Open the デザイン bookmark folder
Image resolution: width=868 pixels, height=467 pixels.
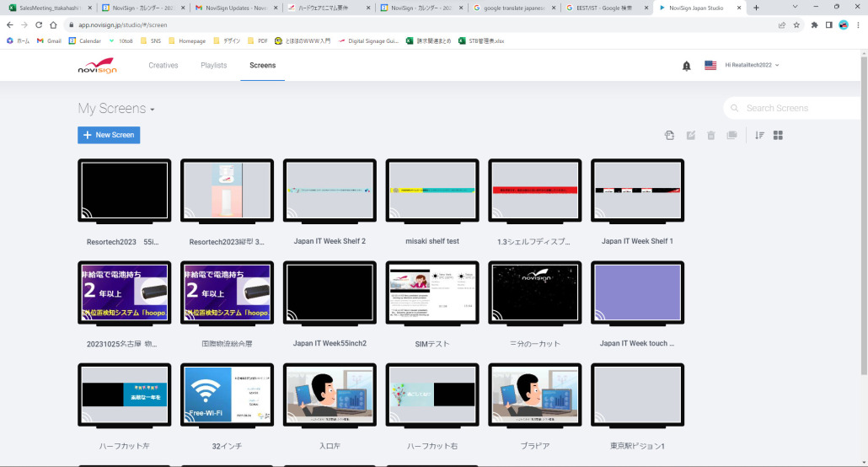[227, 41]
